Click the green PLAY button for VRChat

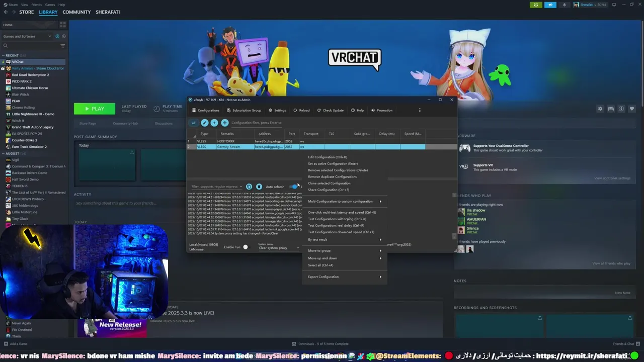point(95,109)
